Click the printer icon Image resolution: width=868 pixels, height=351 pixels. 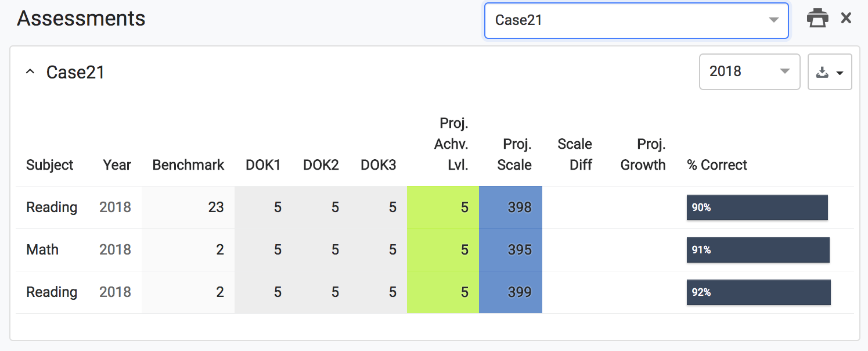pos(817,19)
